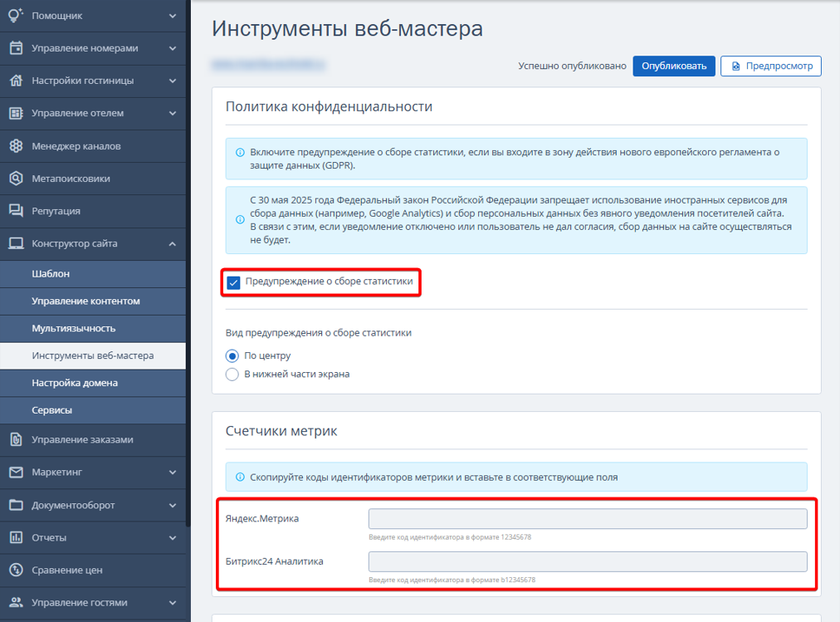Expand Управление отелем chevron
The height and width of the screenshot is (622, 840).
click(173, 113)
